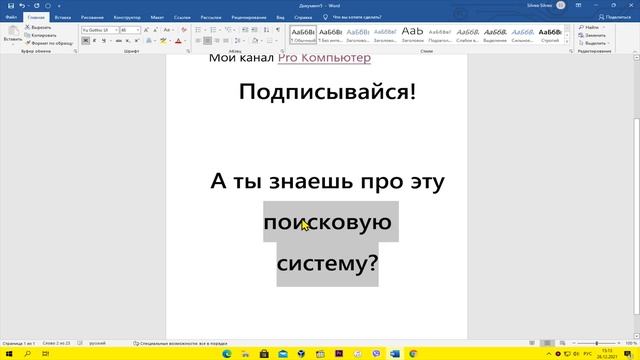Paste clipboard contents with Вставить
Screen dimensions: 640x360
[13, 34]
